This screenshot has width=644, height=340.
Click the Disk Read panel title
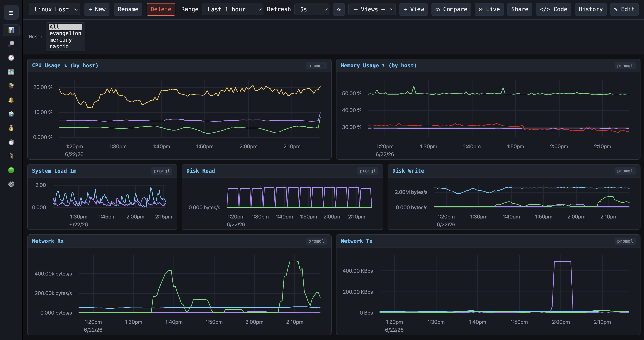point(200,171)
